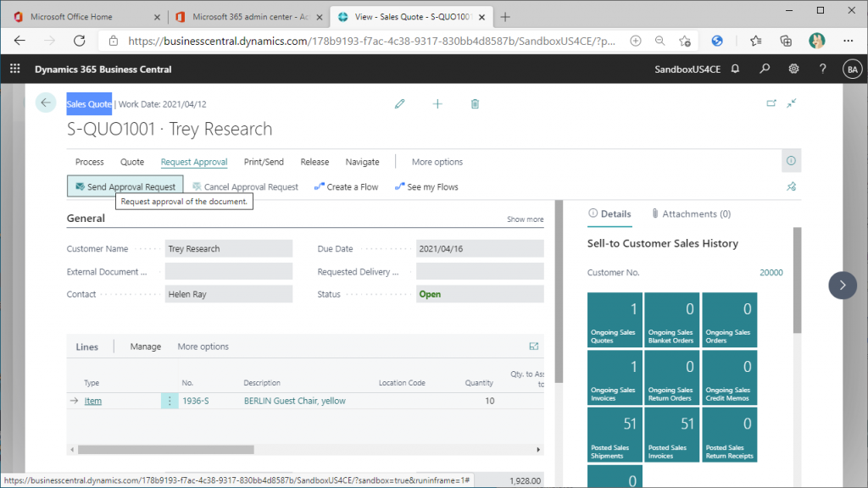Click the collapse page arrows icon
This screenshot has height=488, width=868.
[x=792, y=103]
